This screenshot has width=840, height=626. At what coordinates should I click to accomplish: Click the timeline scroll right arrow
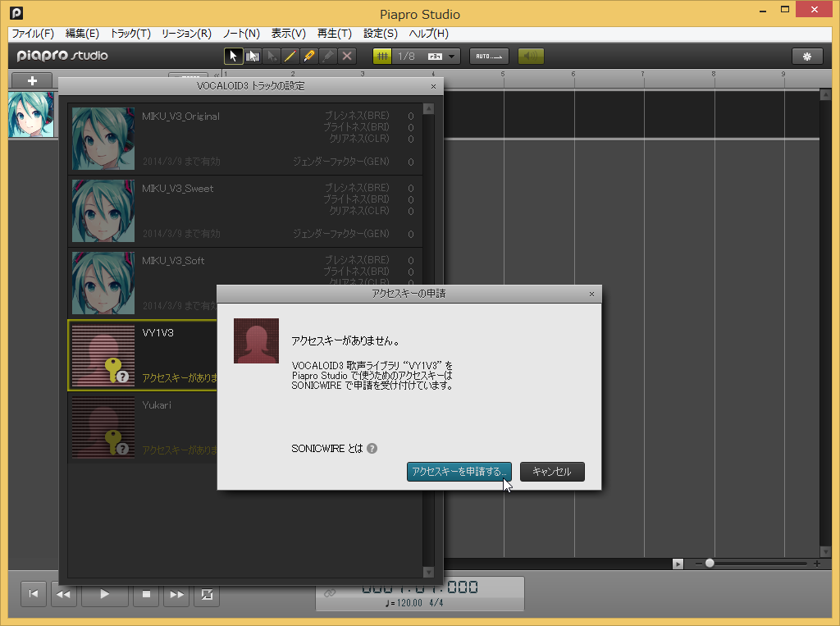point(678,564)
